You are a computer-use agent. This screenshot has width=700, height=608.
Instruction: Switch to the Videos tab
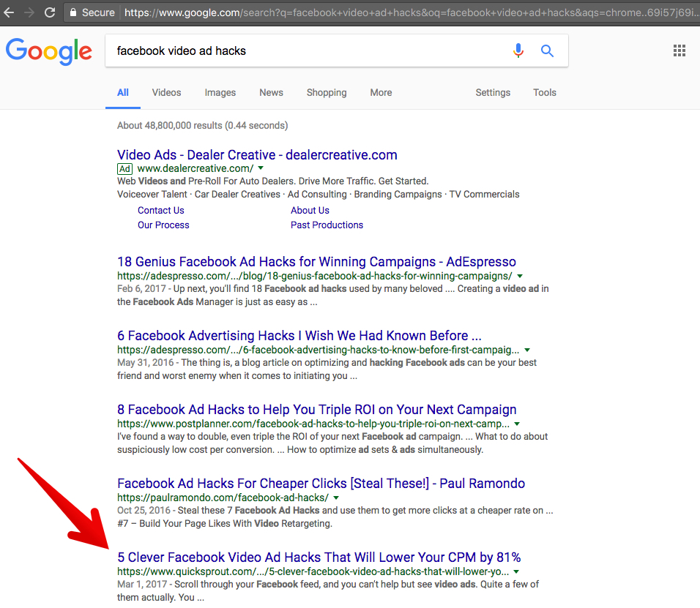tap(166, 93)
